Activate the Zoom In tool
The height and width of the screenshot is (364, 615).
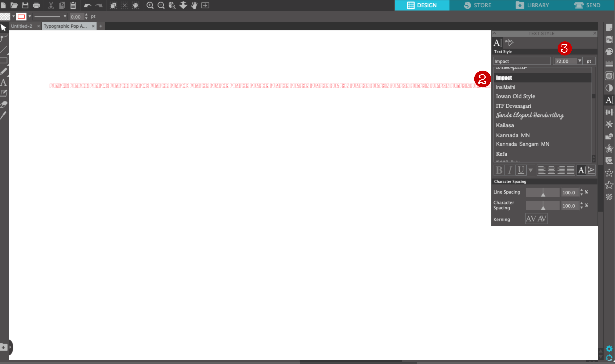150,5
